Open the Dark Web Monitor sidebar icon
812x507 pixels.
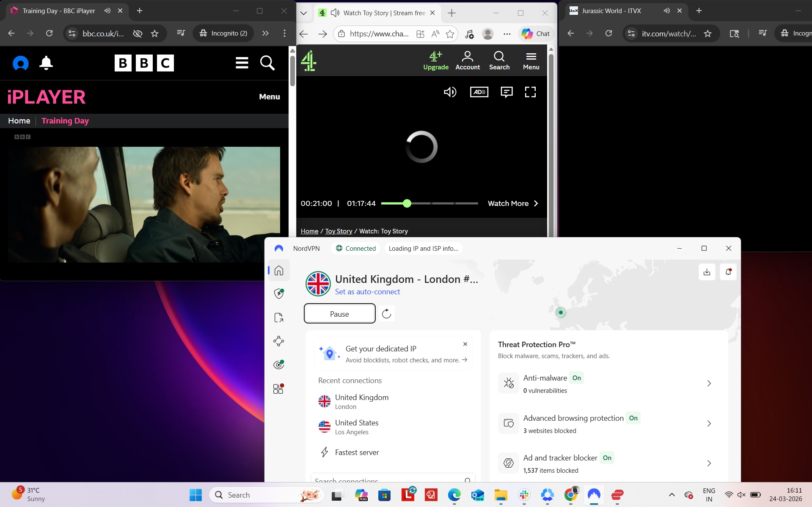tap(278, 364)
